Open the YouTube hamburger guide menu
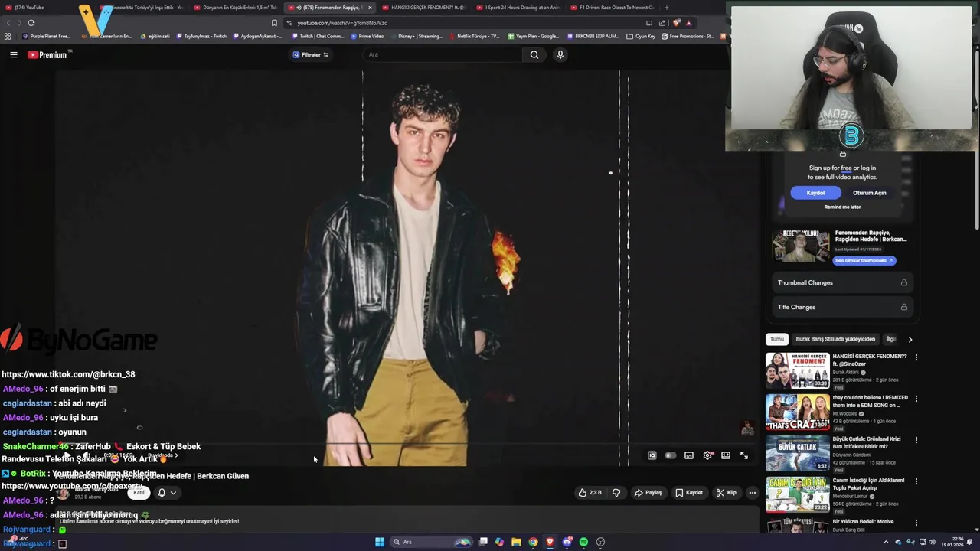Viewport: 980px width, 551px height. (13, 54)
